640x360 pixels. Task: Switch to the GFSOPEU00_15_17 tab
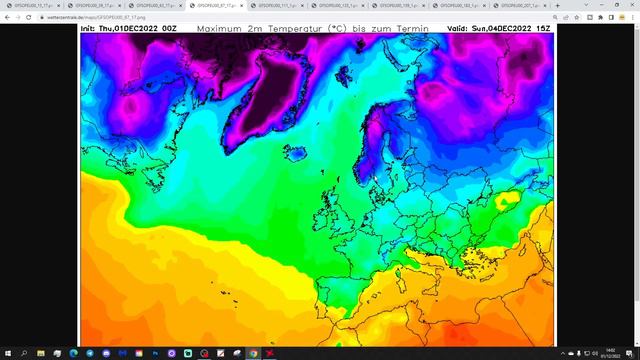(x=33, y=6)
